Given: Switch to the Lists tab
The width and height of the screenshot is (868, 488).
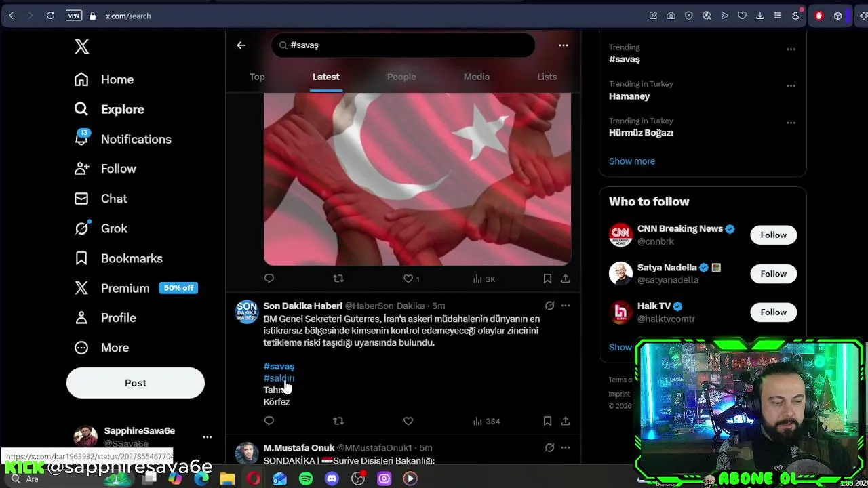Looking at the screenshot, I should tap(547, 77).
